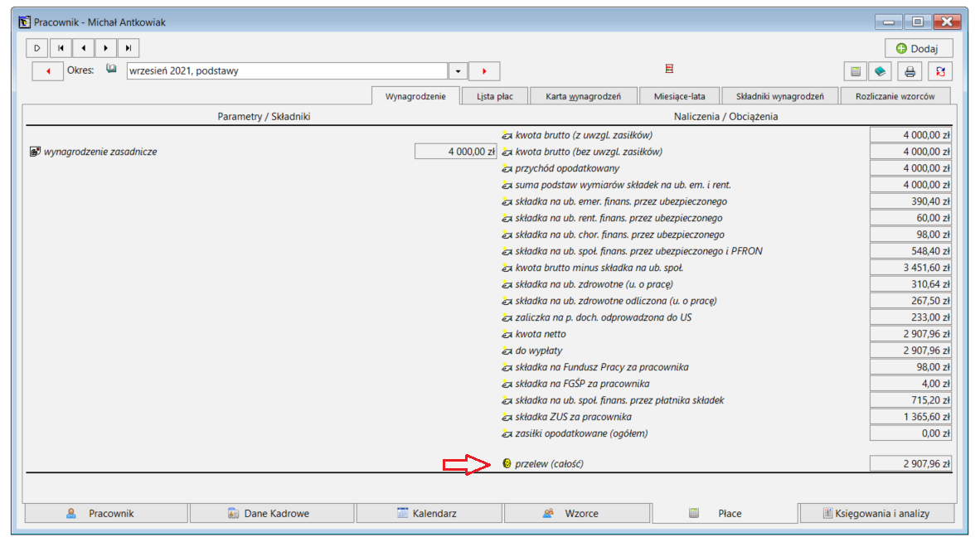Switch to the Lista płac tab

pos(495,96)
